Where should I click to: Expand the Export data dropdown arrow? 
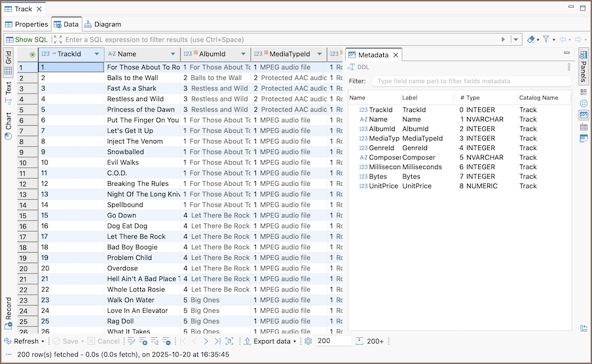tap(295, 341)
